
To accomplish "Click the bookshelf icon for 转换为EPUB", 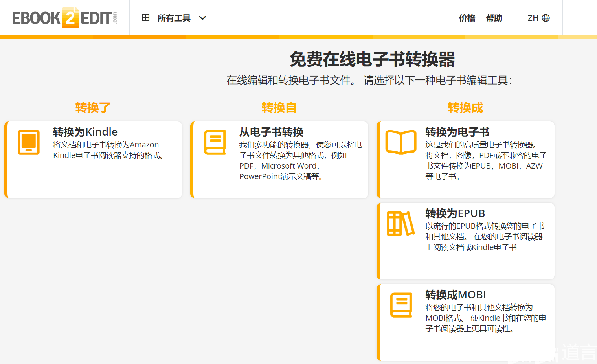I will tap(401, 224).
